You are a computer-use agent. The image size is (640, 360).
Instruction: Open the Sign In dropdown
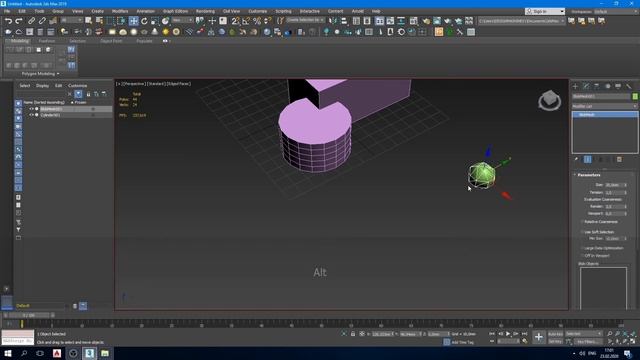[x=545, y=11]
